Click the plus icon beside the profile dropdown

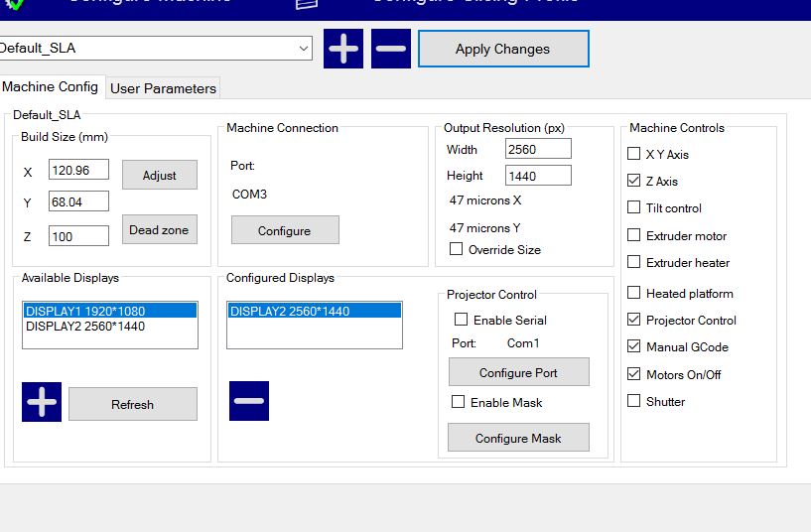pos(343,49)
